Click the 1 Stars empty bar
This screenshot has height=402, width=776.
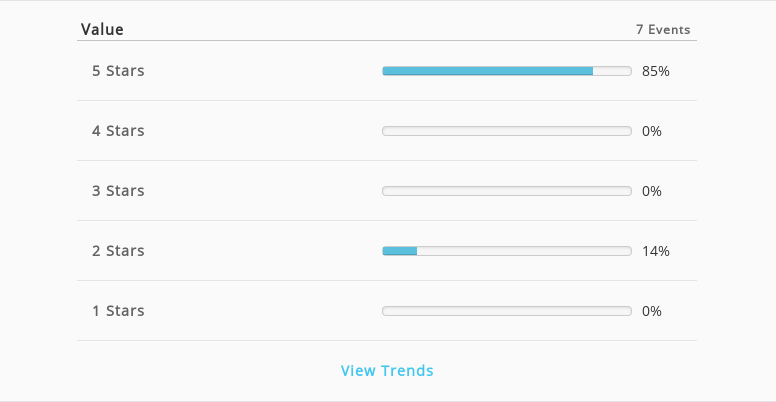click(507, 311)
